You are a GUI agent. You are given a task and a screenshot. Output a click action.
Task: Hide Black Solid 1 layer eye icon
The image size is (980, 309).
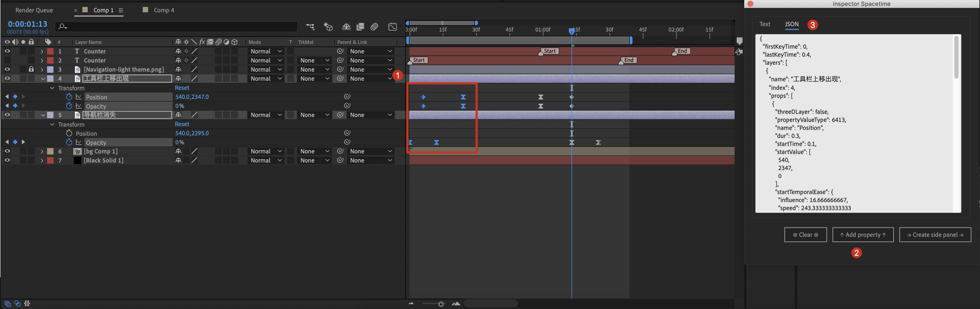7,161
